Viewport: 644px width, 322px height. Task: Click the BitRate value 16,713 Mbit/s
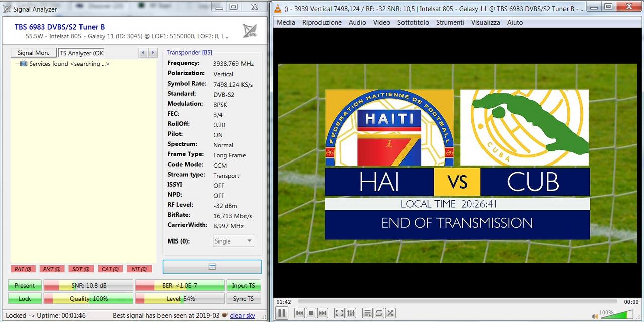click(232, 216)
